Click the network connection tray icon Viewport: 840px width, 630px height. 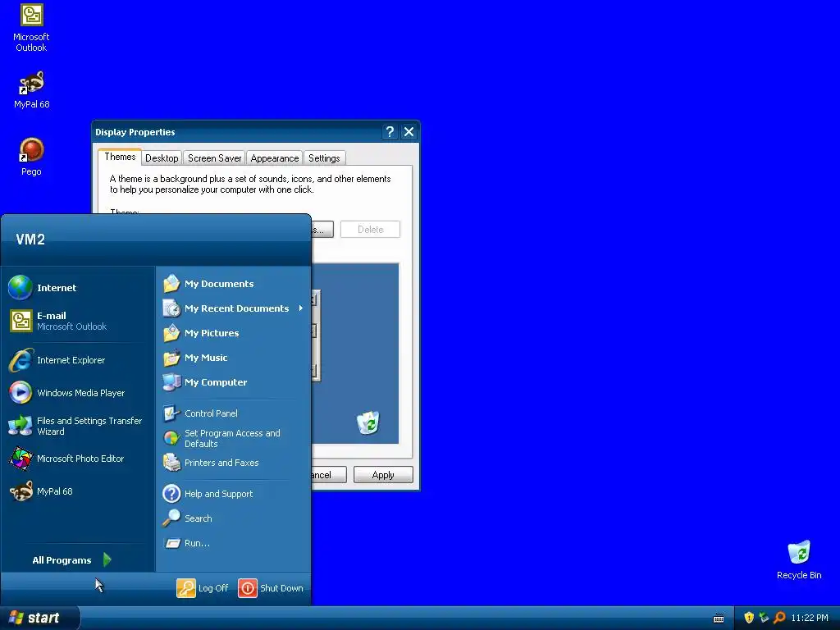[x=764, y=618]
